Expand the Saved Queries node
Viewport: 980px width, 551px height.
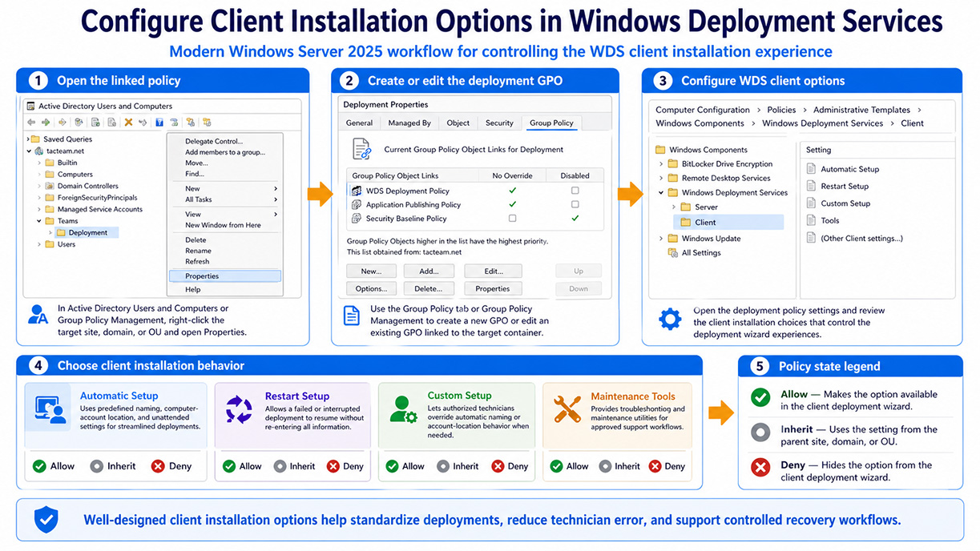point(29,139)
